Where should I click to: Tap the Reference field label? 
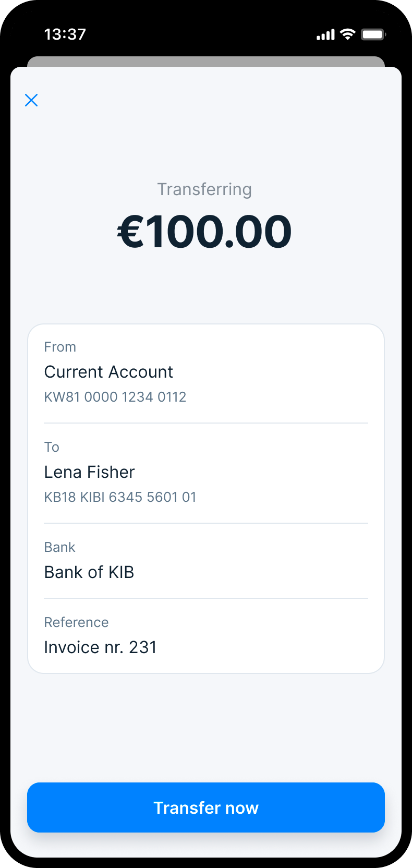[76, 622]
